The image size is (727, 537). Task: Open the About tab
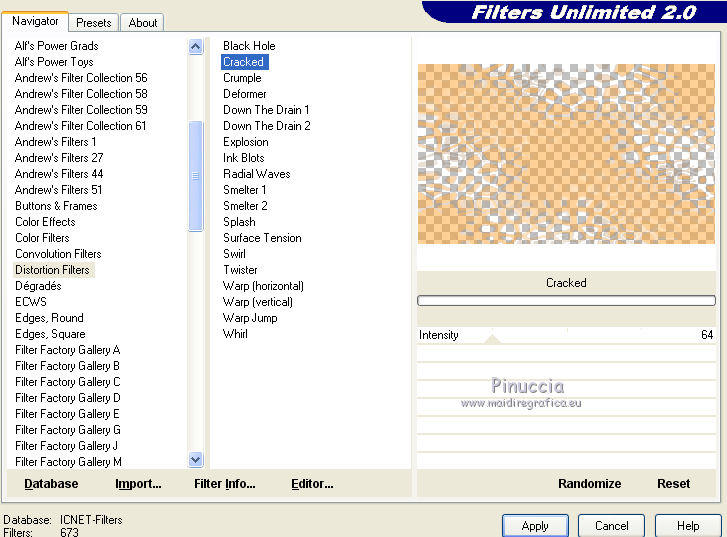click(143, 23)
